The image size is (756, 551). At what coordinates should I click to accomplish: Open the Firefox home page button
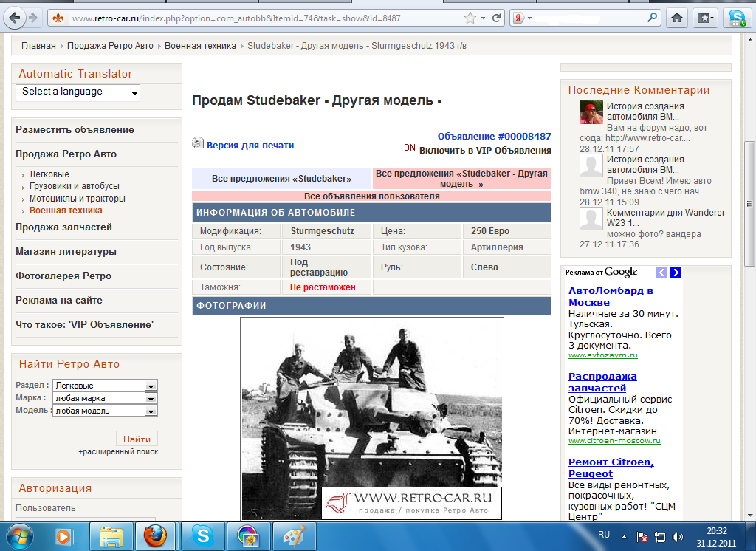pos(675,18)
